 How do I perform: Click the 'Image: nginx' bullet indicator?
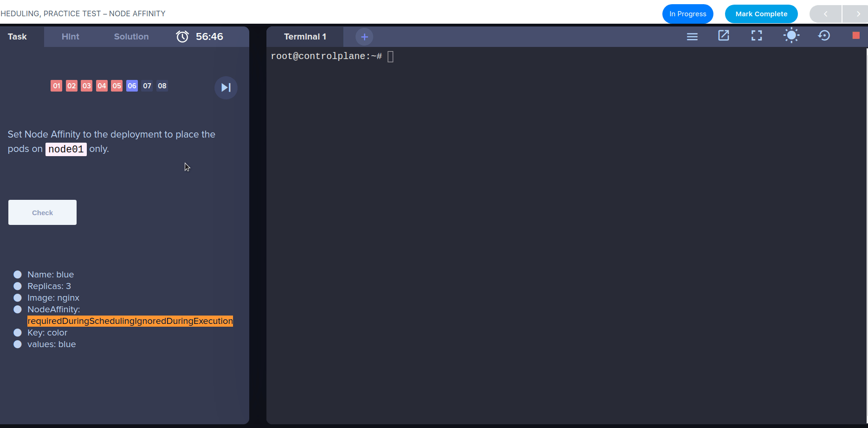coord(18,297)
